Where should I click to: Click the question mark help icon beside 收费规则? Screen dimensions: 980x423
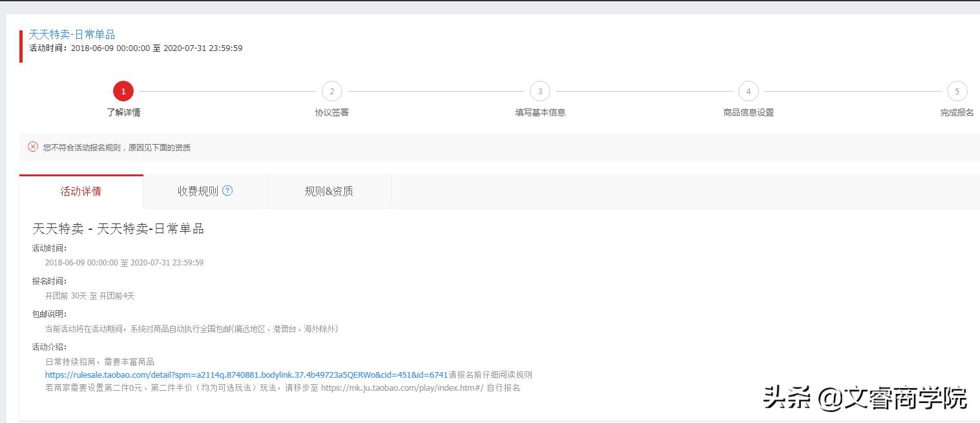tap(227, 191)
